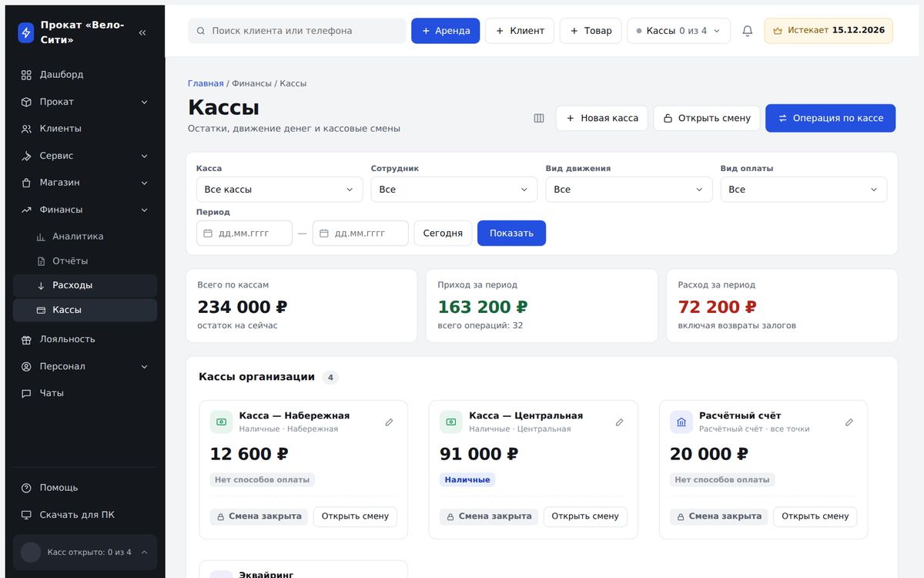Open shift for Касса — Центральная
The image size is (924, 578).
585,516
